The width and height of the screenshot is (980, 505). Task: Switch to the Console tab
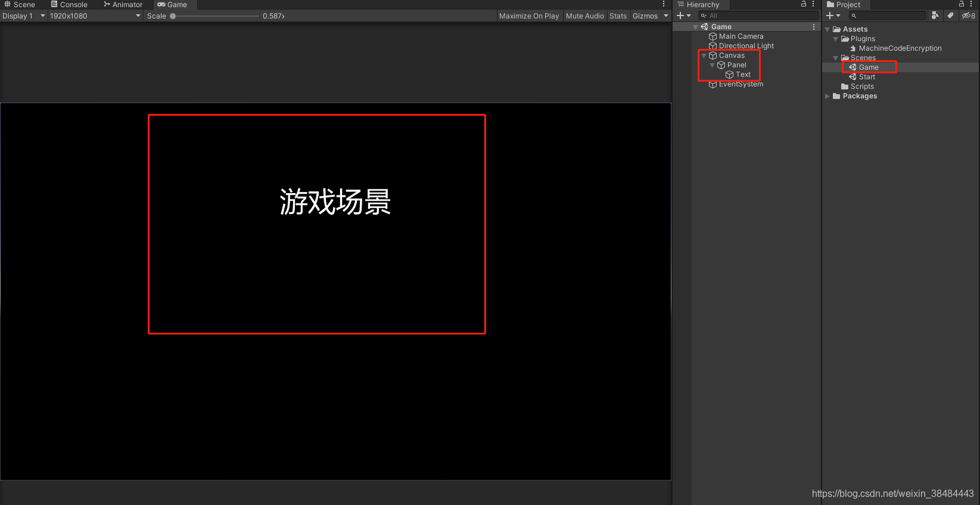[69, 5]
